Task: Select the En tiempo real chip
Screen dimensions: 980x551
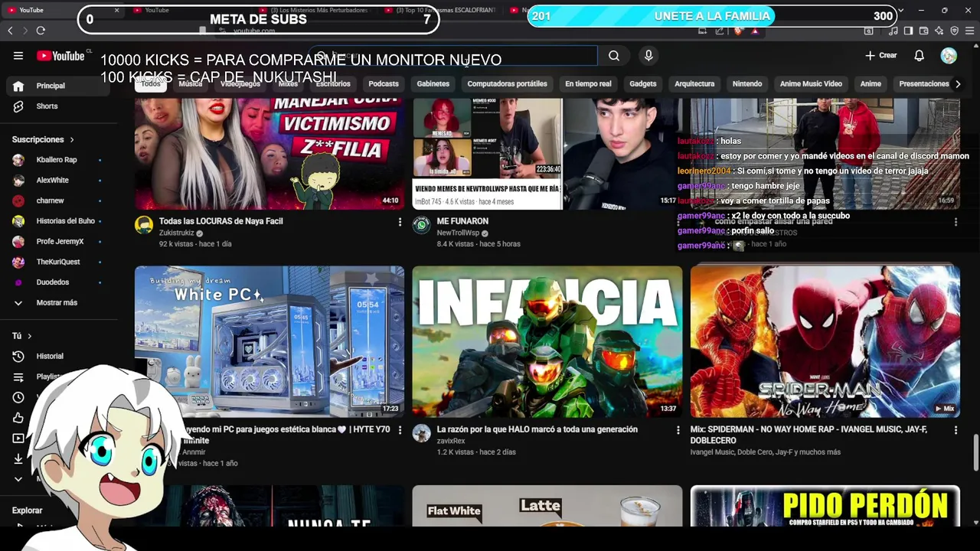Action: click(588, 84)
